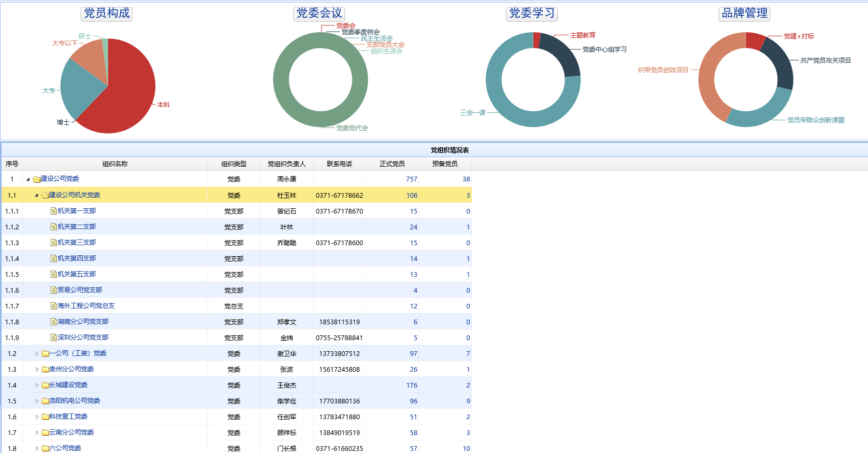Sort by 党组织负责人 column header

point(287,164)
